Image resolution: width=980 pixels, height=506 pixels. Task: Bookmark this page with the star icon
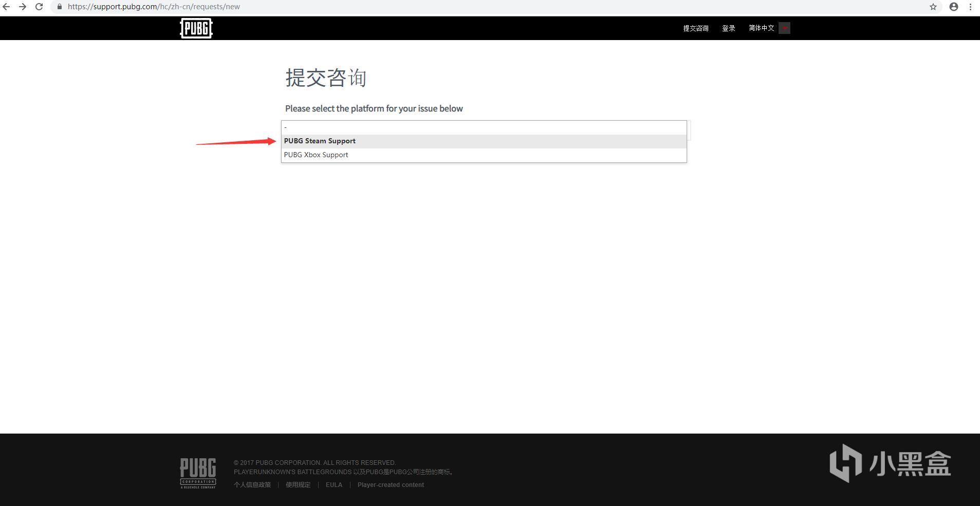click(933, 7)
